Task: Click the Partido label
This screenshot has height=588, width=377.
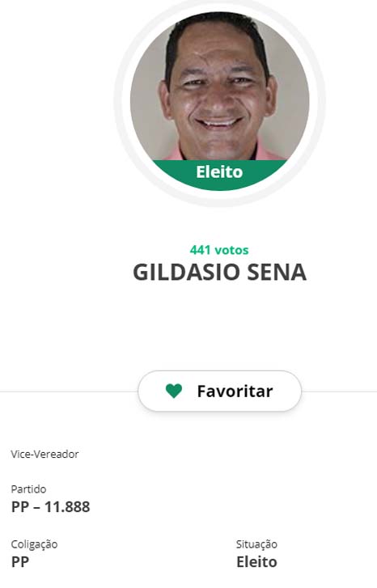Action: pyautogui.click(x=28, y=489)
